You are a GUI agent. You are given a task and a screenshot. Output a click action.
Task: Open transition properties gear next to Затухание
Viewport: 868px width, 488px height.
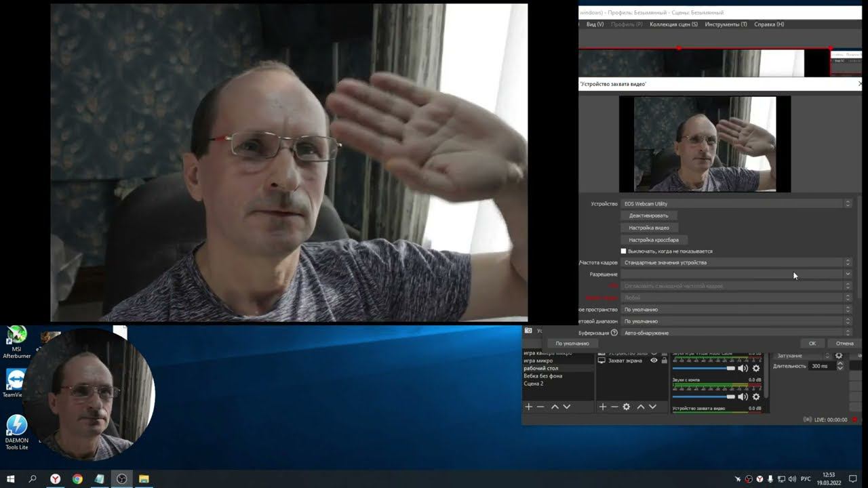tap(839, 356)
